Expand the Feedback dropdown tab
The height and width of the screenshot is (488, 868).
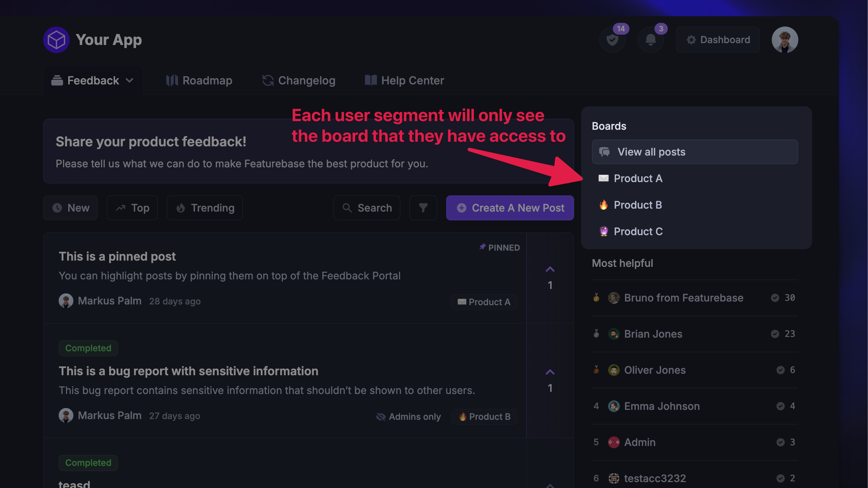tap(93, 80)
